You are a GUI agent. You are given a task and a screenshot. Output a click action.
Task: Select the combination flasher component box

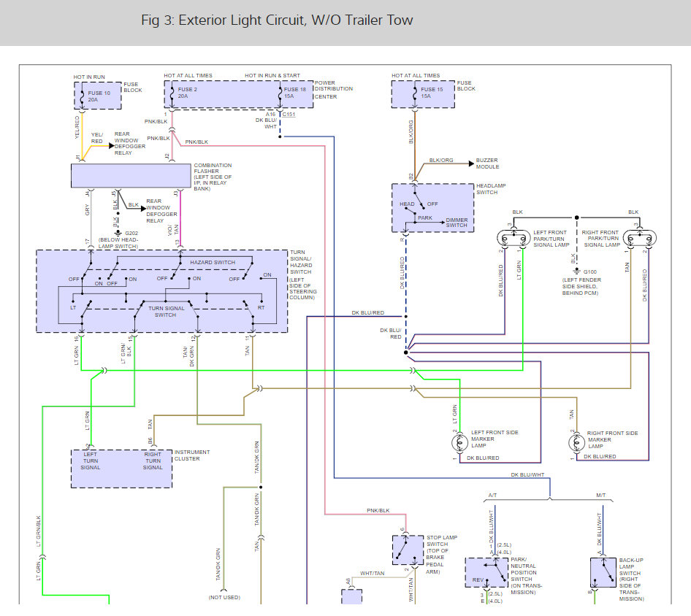click(131, 176)
